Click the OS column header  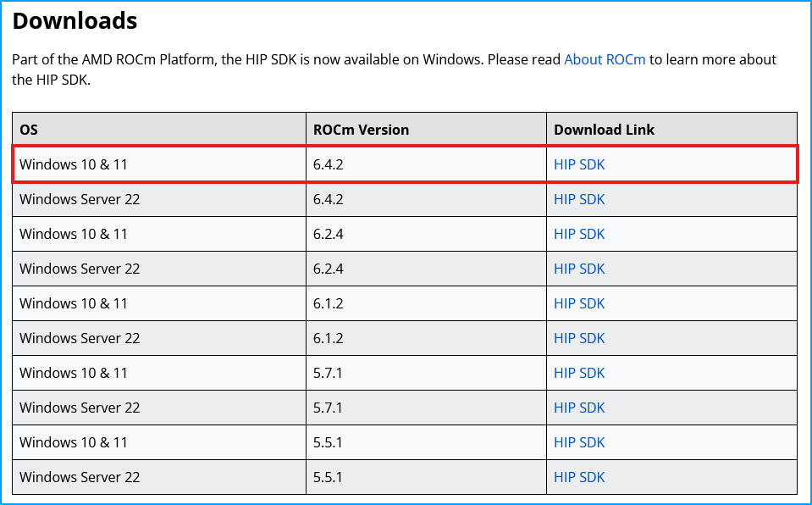click(31, 129)
